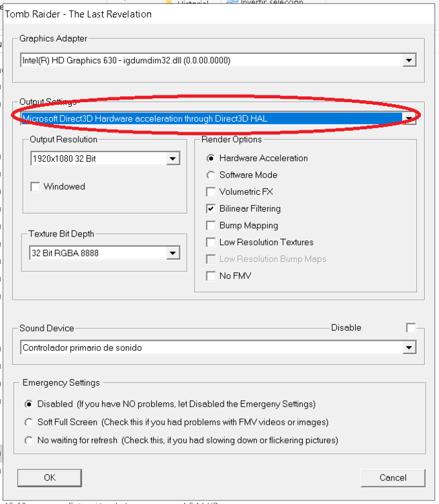Image resolution: width=439 pixels, height=504 pixels.
Task: Open the Output Resolution dropdown
Action: tap(173, 159)
